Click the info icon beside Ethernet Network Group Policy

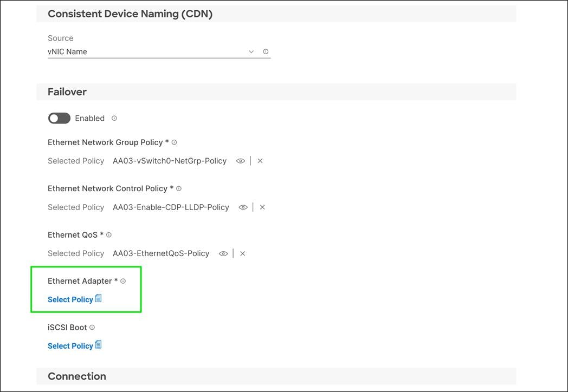[x=174, y=142]
